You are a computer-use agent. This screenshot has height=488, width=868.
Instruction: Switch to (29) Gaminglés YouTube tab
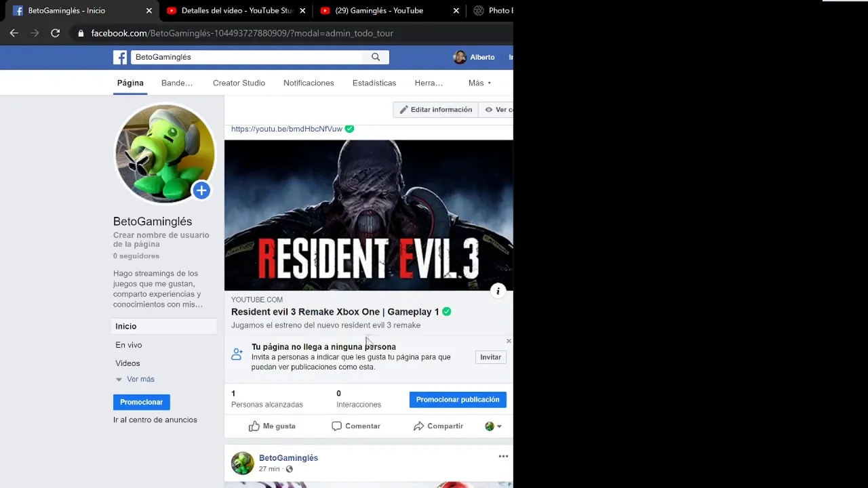click(x=389, y=11)
